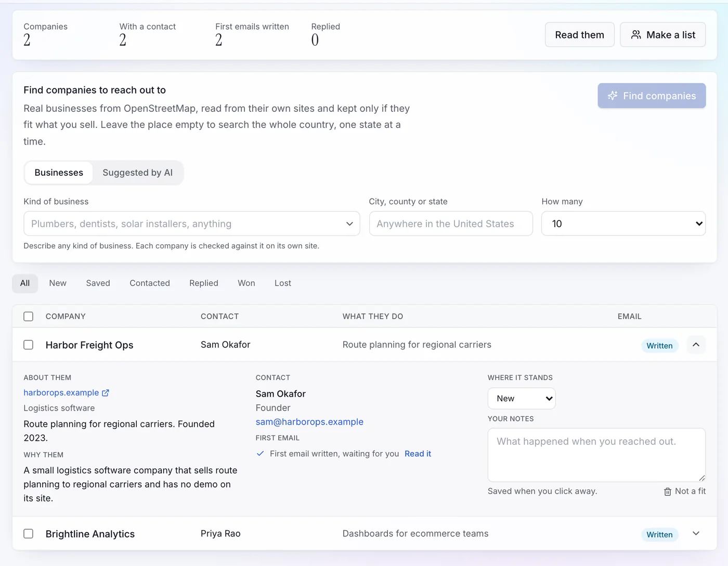Filter the list by Contacted

click(150, 283)
